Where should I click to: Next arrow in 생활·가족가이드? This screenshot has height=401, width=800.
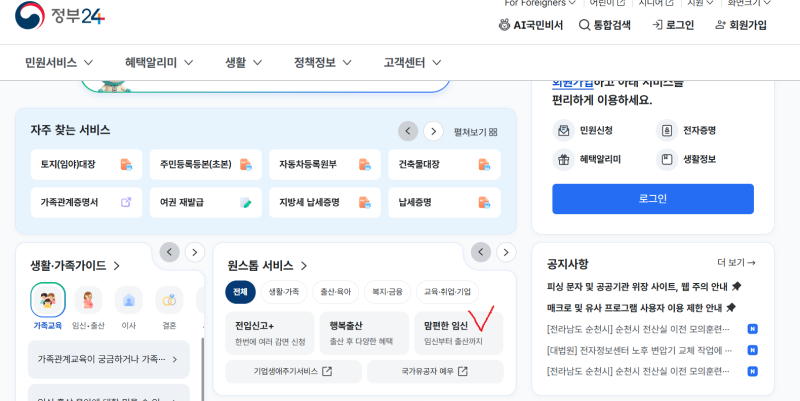point(194,252)
